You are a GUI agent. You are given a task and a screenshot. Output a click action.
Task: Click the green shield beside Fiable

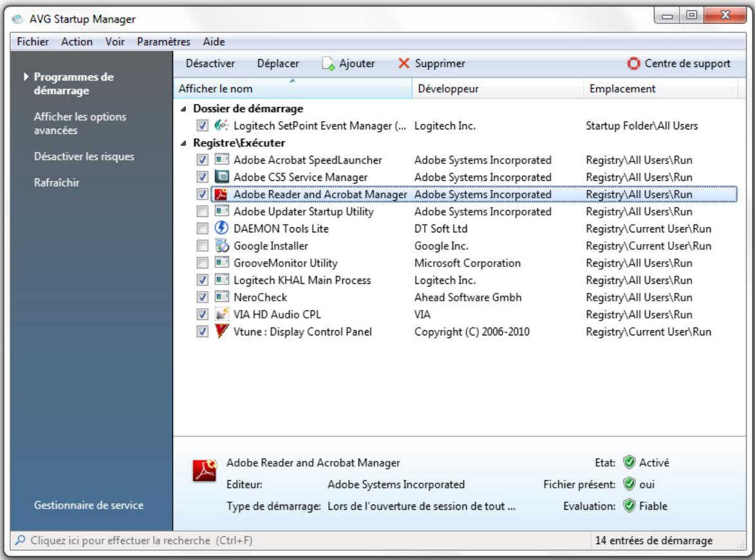coord(629,505)
